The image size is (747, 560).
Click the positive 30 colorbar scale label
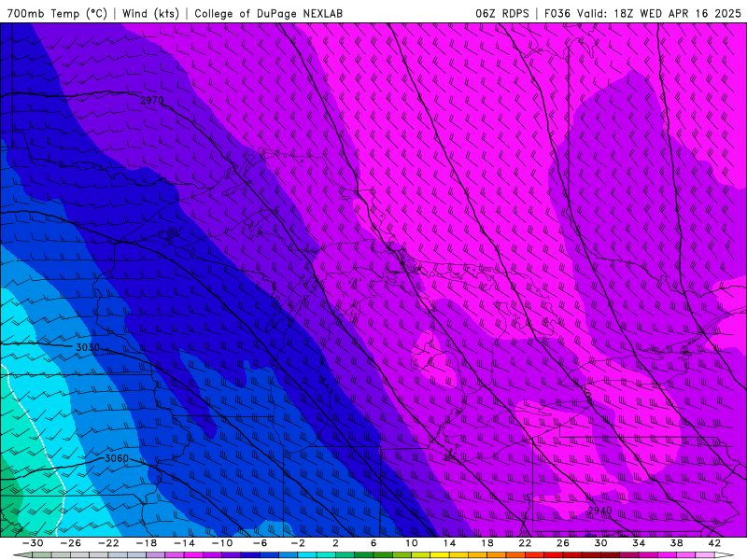coord(600,543)
